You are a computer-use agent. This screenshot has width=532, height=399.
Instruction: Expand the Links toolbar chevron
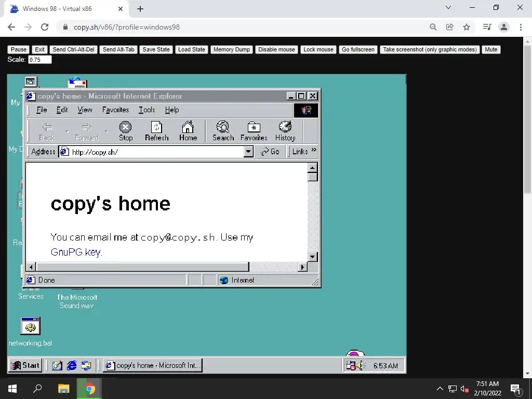click(314, 150)
